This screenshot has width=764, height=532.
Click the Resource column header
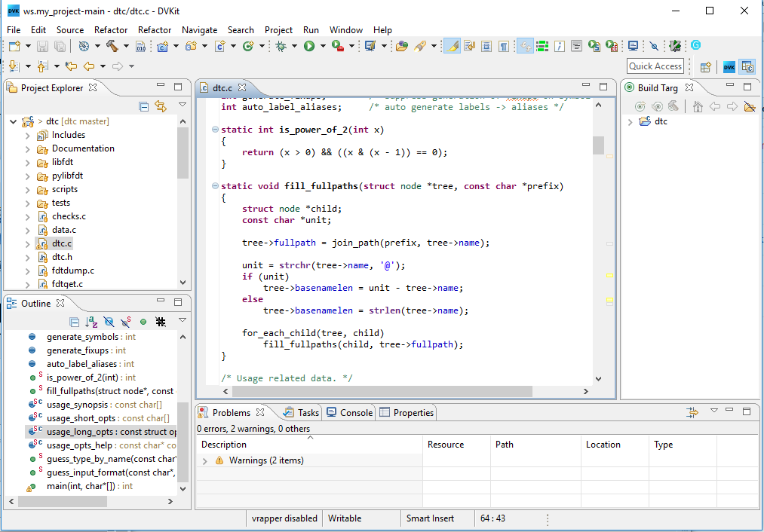[x=456, y=445]
